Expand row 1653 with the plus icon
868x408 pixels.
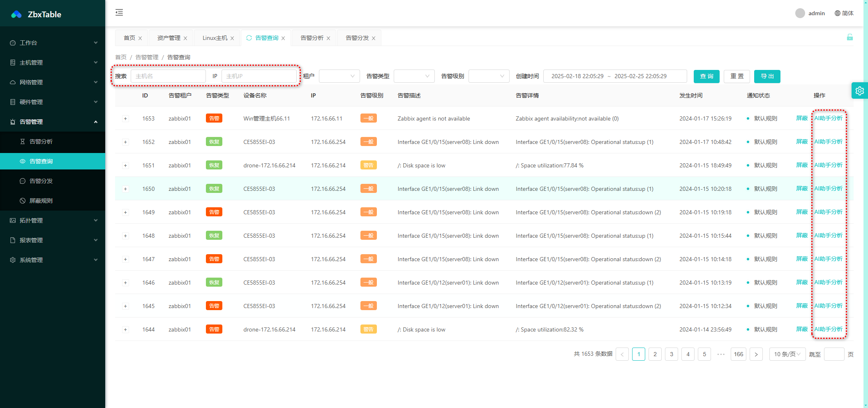click(x=125, y=119)
